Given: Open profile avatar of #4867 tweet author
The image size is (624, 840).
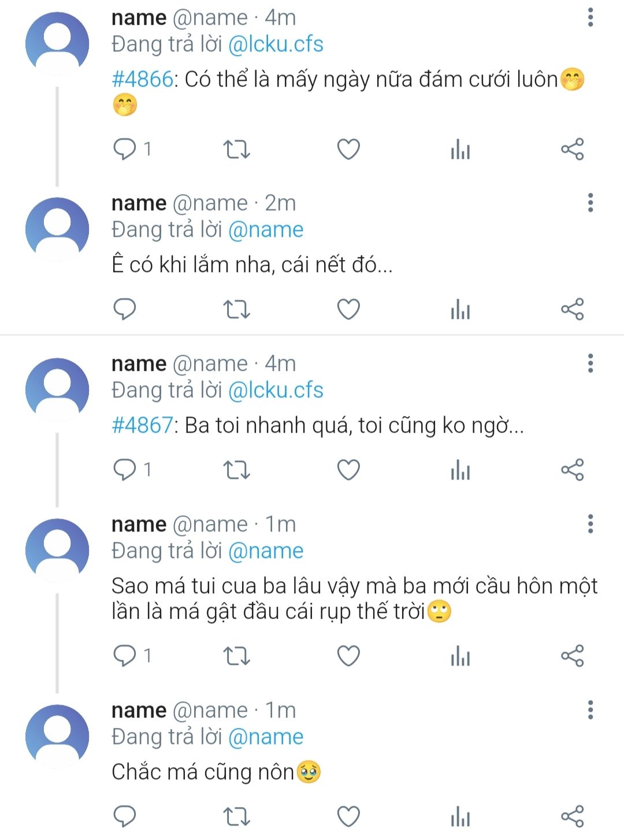Looking at the screenshot, I should (x=57, y=389).
